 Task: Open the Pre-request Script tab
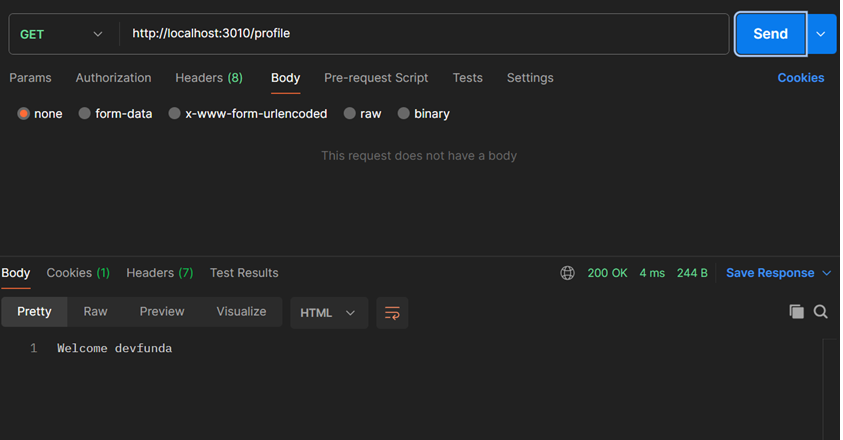click(376, 78)
